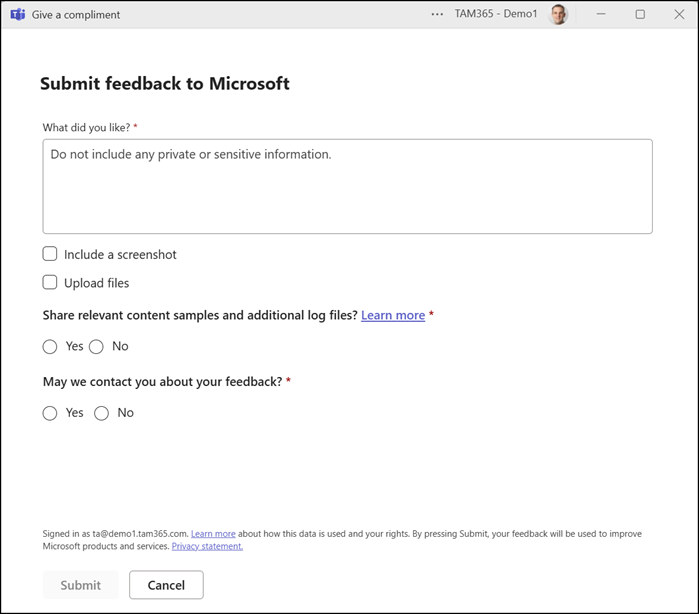This screenshot has width=700, height=614.
Task: Click the May we contact you question text
Action: coord(162,382)
